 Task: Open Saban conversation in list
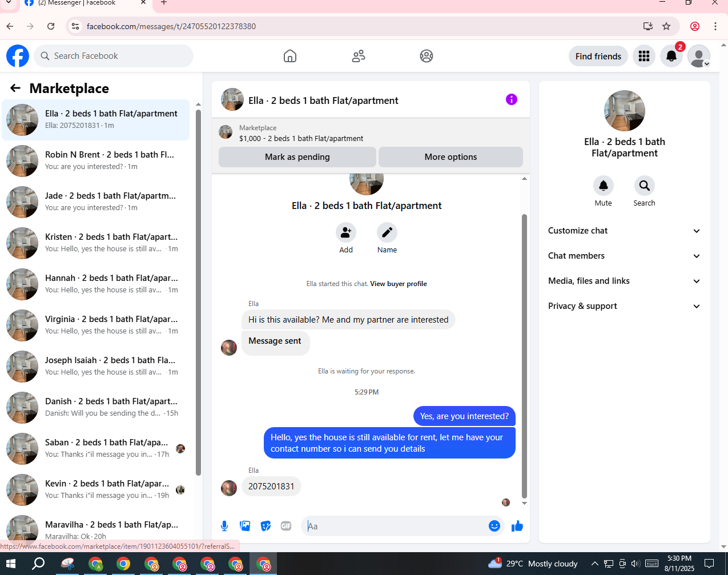point(96,449)
